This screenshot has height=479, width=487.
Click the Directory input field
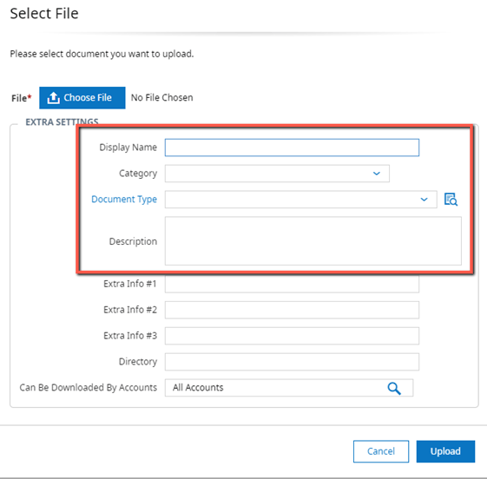coord(292,362)
